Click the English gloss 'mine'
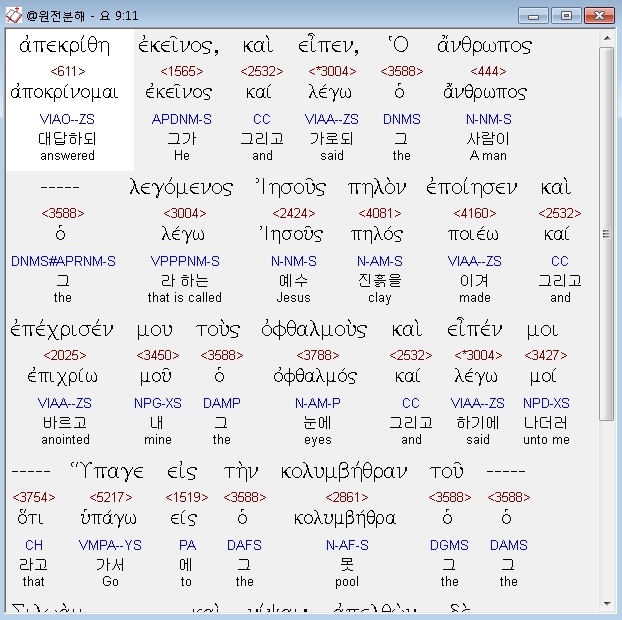Screen dimensions: 622x620 [158, 440]
